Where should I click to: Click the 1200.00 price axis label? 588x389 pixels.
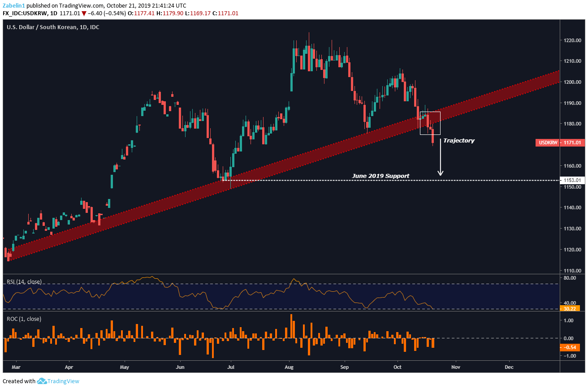pyautogui.click(x=573, y=82)
